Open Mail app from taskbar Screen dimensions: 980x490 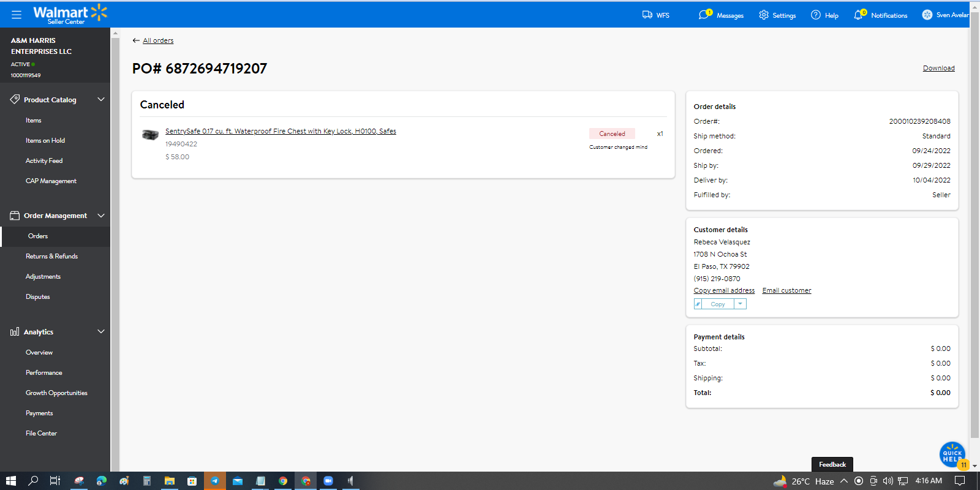coord(238,481)
